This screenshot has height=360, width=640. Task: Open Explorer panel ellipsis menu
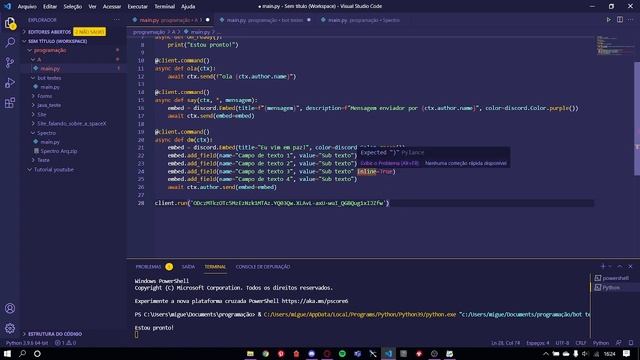coord(117,20)
